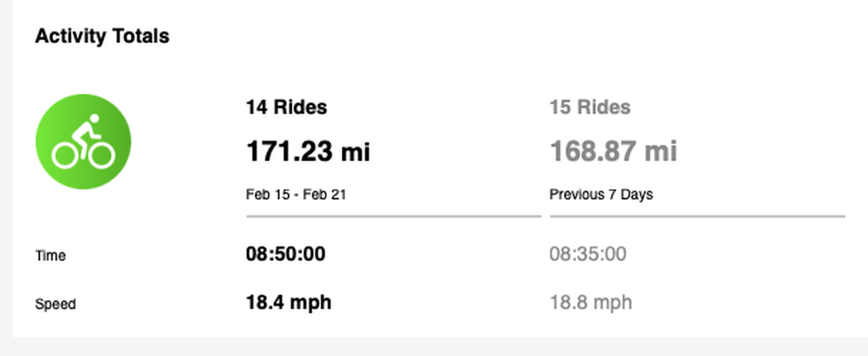Click the 08:35:00 previous time value

(x=588, y=253)
